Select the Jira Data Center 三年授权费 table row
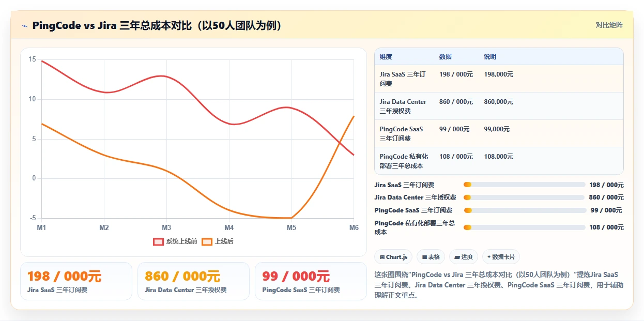644x321 pixels. (499, 106)
